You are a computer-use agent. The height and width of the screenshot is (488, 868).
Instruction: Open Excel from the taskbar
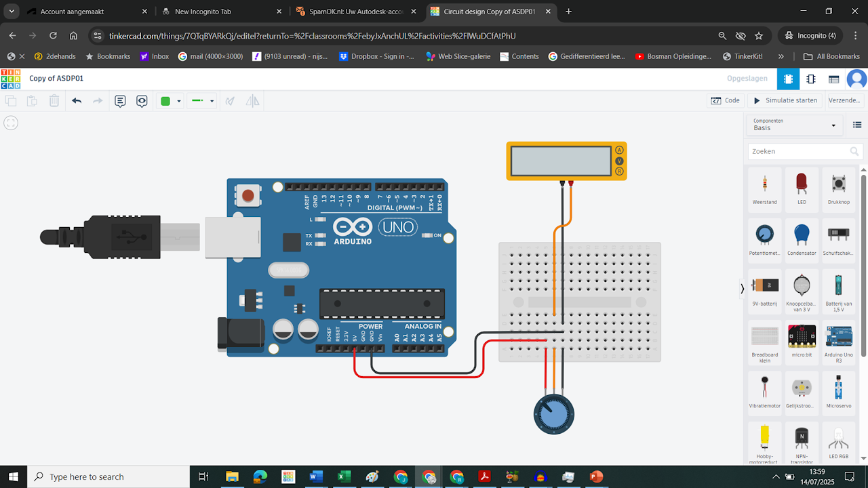(344, 476)
